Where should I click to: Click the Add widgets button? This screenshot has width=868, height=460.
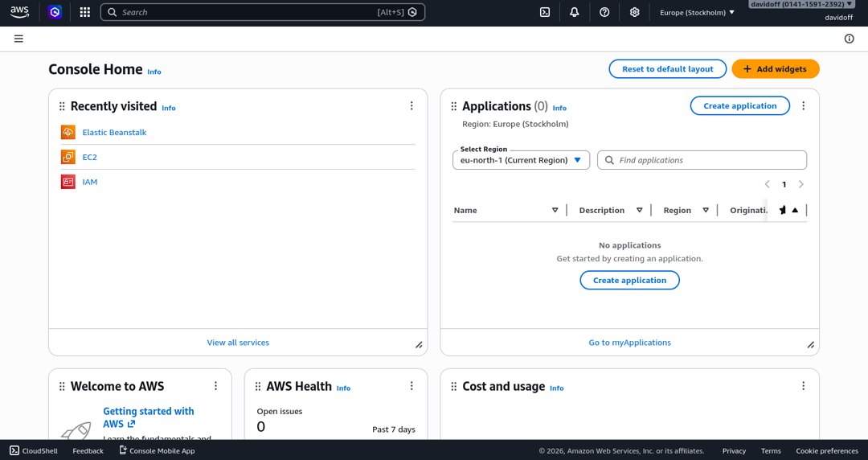(776, 68)
